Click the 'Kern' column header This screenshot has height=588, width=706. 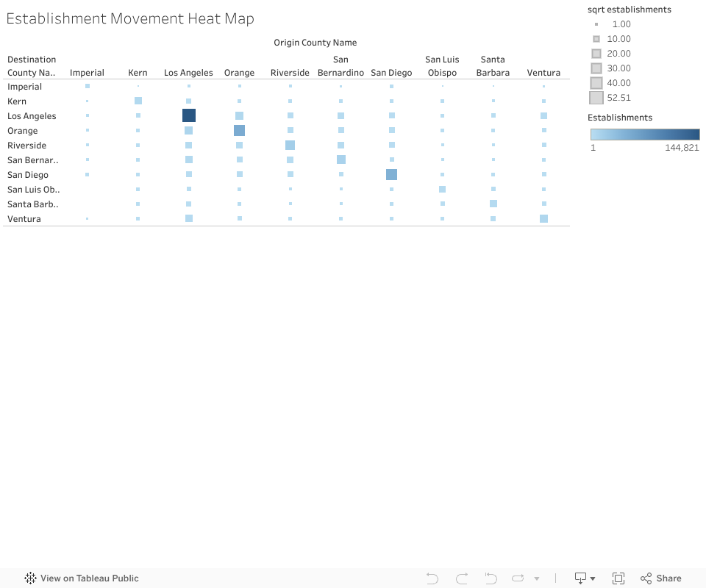click(x=138, y=73)
